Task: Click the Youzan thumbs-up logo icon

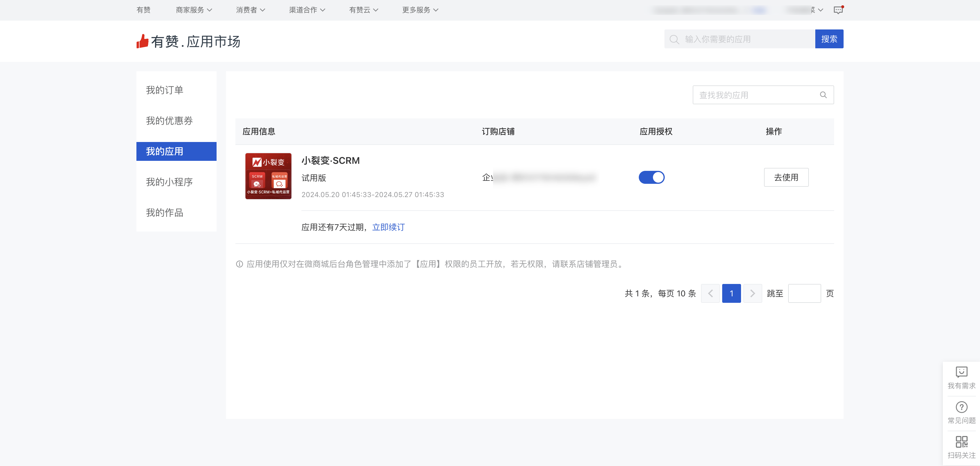Action: [142, 42]
